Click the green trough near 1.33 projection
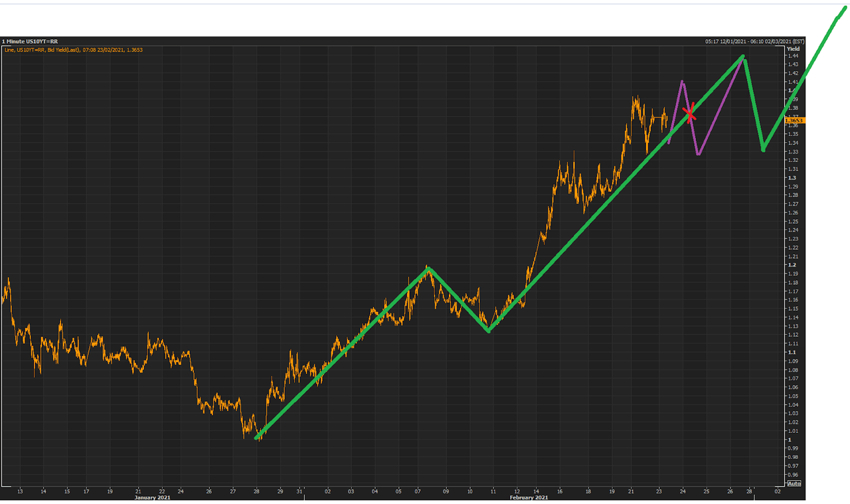850x504 pixels. (x=763, y=149)
